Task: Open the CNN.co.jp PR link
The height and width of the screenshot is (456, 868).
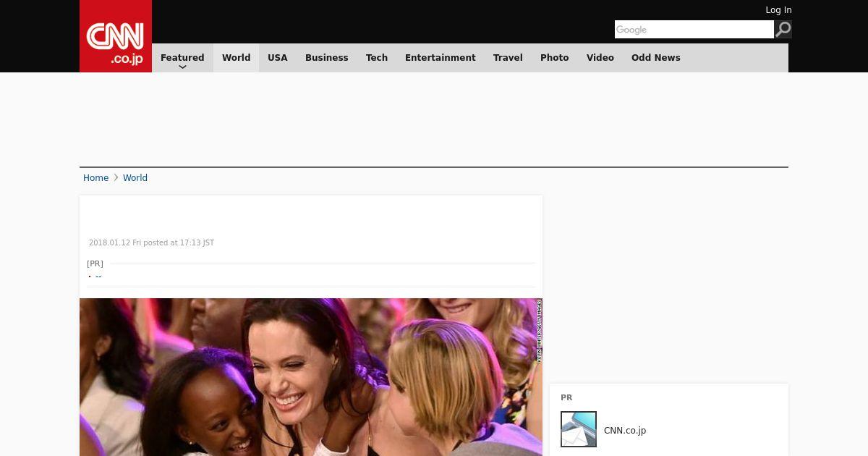Action: click(x=625, y=431)
